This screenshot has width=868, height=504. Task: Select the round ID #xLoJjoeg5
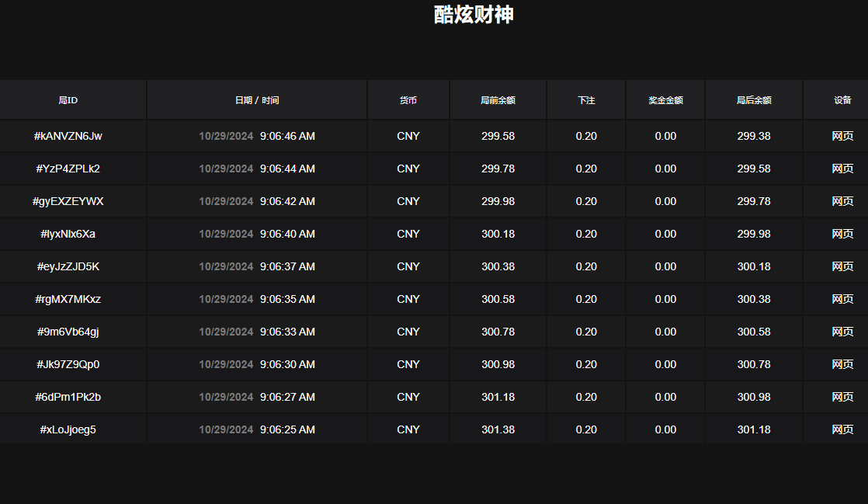[x=68, y=429]
